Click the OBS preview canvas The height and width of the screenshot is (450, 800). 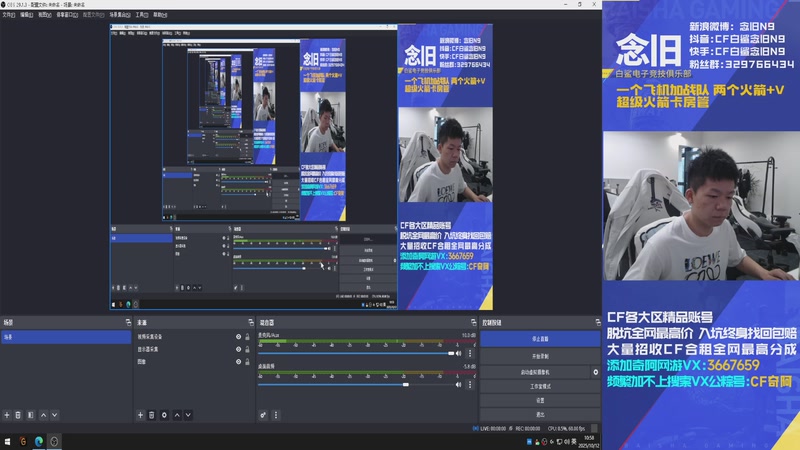point(302,167)
